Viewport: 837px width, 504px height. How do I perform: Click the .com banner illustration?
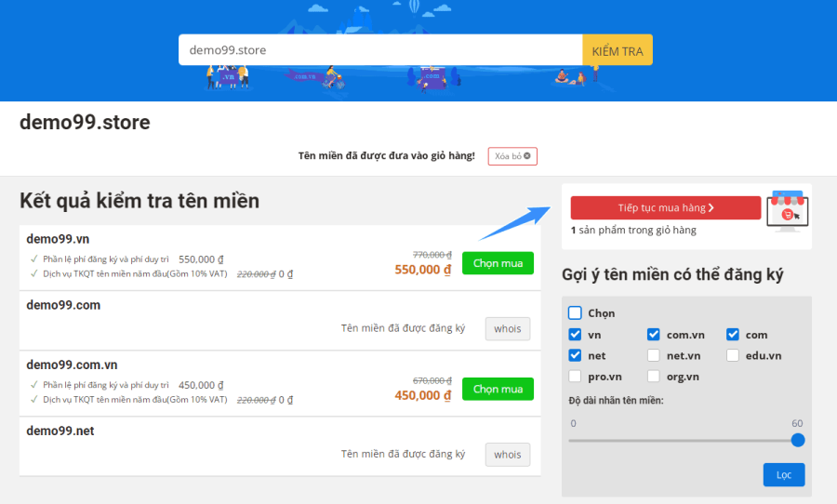pos(432,78)
